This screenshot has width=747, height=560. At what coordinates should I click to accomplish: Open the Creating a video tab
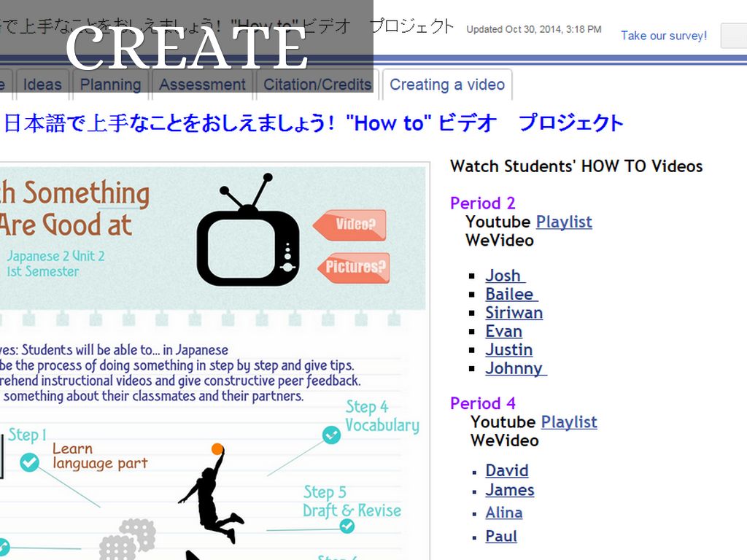tap(446, 85)
